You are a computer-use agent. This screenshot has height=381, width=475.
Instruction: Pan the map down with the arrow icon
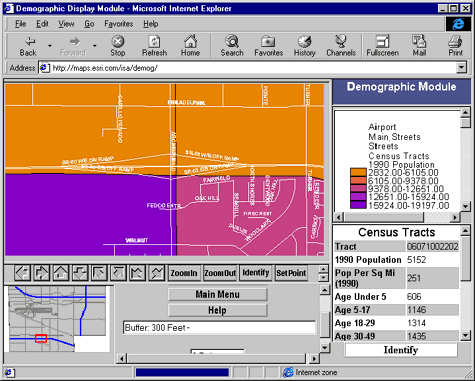click(x=80, y=273)
